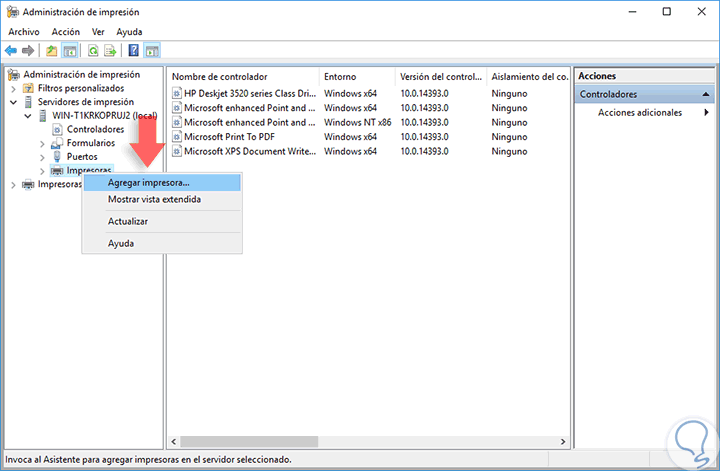Click the Refresh toolbar icon
Screen dimensions: 720x471
pos(93,50)
